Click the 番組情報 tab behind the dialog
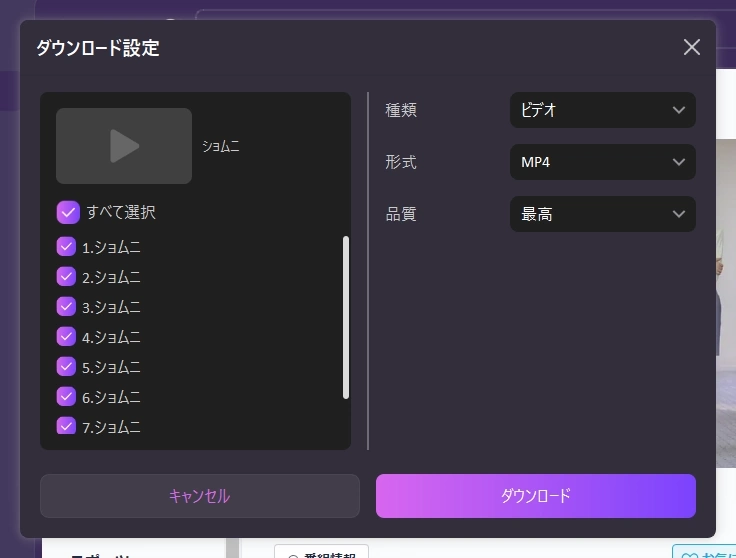 coord(321,552)
